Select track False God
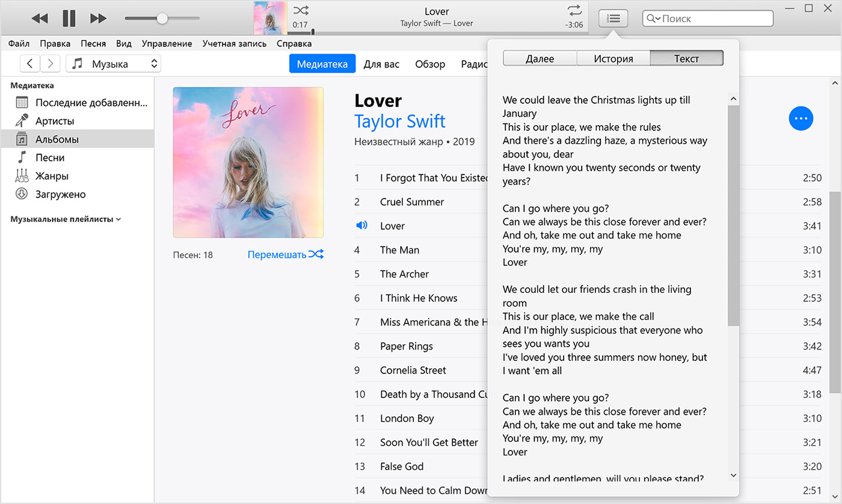 402,466
